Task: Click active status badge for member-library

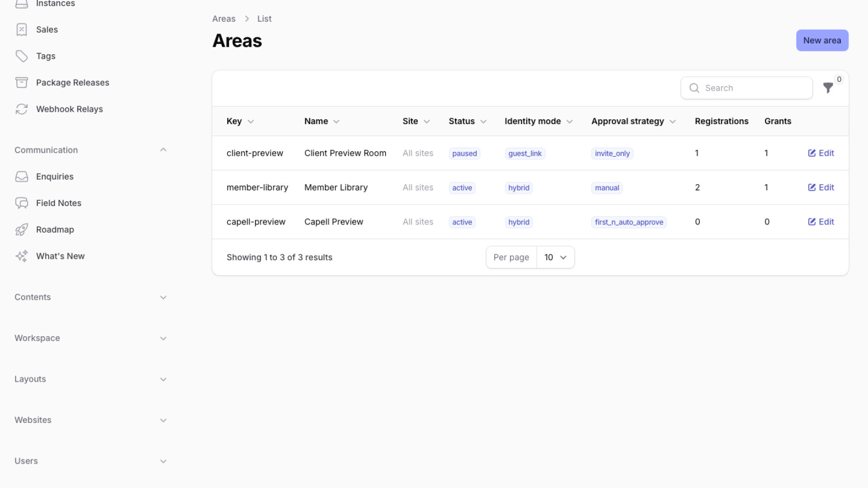Action: coord(462,188)
